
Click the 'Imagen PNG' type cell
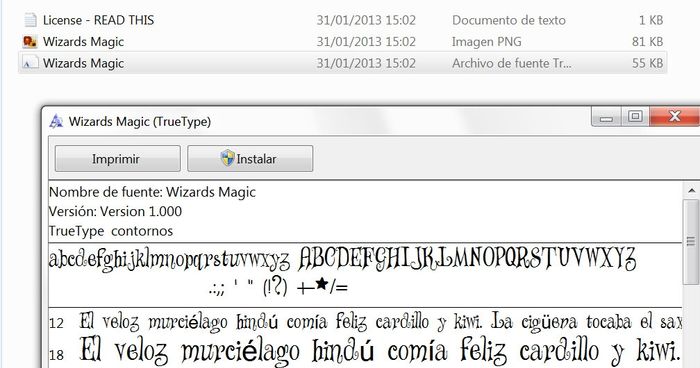pyautogui.click(x=487, y=42)
